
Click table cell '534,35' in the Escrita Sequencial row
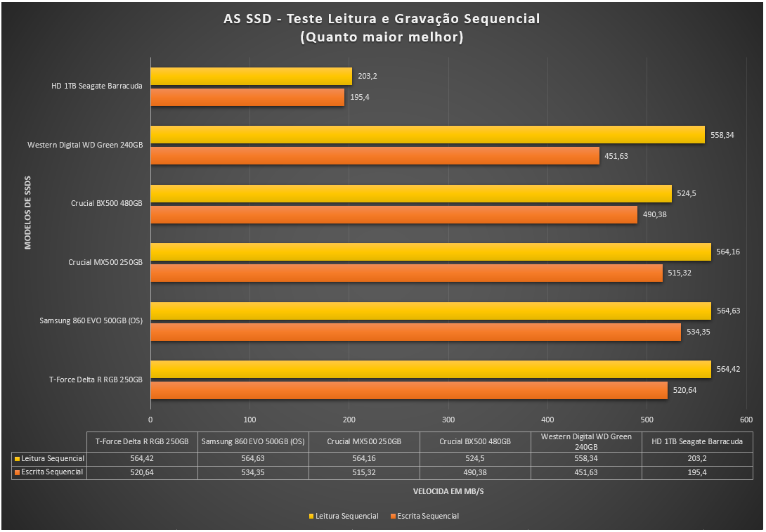pyautogui.click(x=253, y=473)
